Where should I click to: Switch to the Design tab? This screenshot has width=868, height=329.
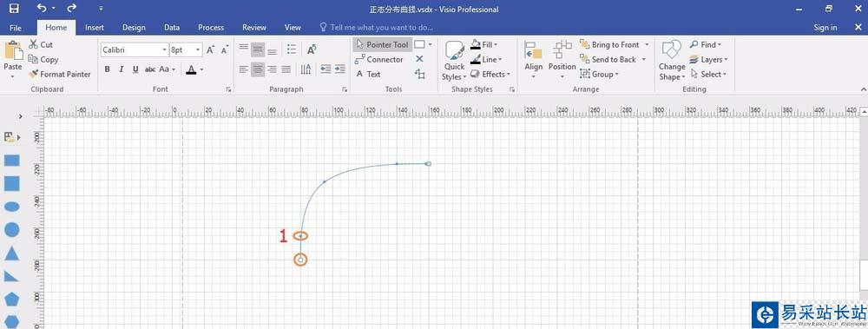(x=134, y=27)
